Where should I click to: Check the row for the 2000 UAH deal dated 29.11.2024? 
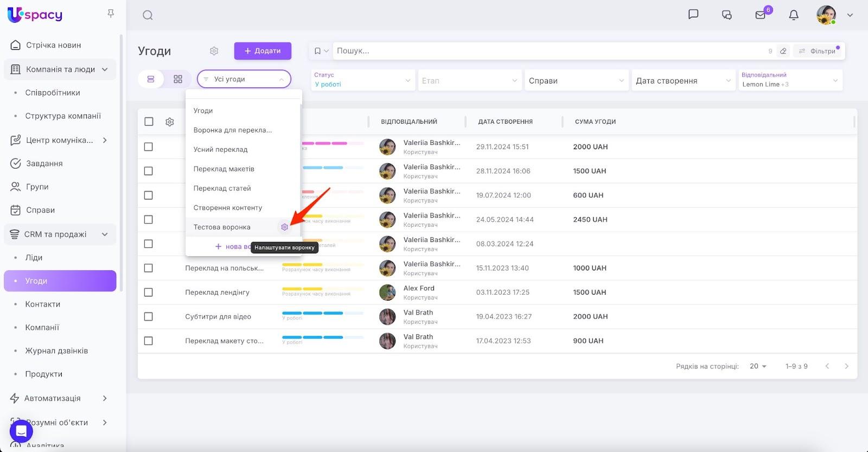coord(149,147)
